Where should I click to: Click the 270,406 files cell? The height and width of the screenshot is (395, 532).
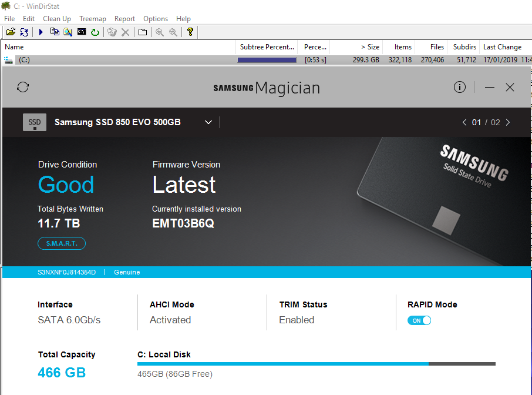click(x=432, y=60)
